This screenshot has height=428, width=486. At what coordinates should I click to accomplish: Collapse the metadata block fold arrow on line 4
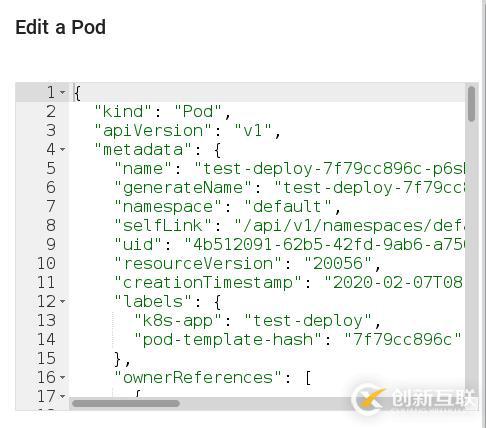tap(63, 149)
